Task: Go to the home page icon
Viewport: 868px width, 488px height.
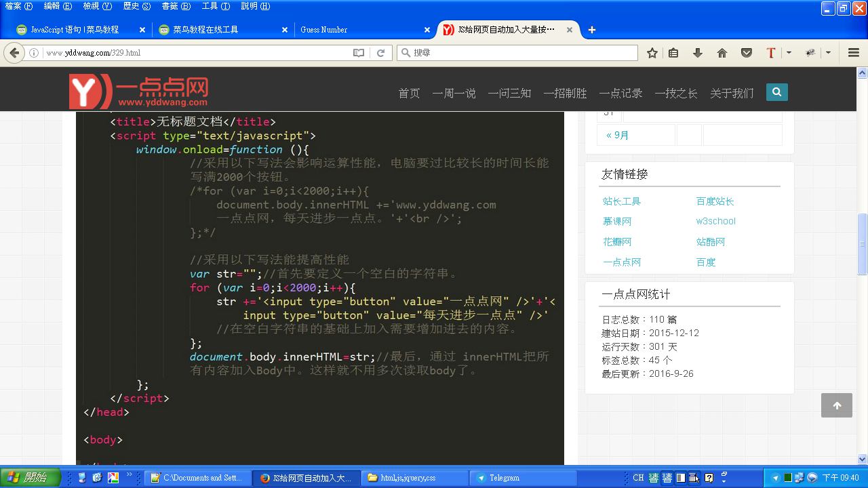Action: click(722, 53)
